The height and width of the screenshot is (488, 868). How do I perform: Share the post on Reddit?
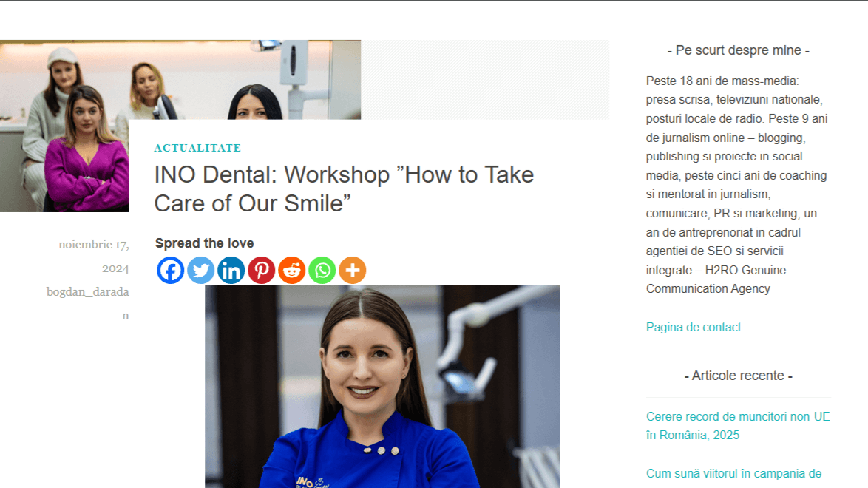[292, 271]
